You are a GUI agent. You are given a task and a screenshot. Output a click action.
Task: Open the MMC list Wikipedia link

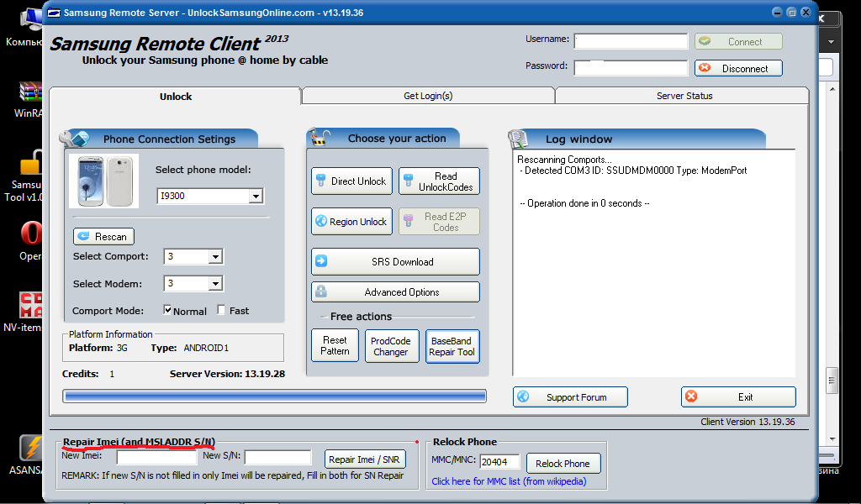coord(509,481)
